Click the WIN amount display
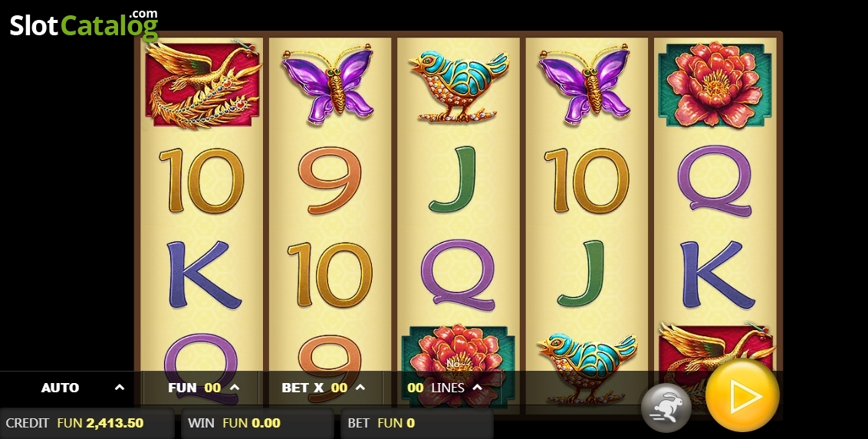 coord(258,423)
